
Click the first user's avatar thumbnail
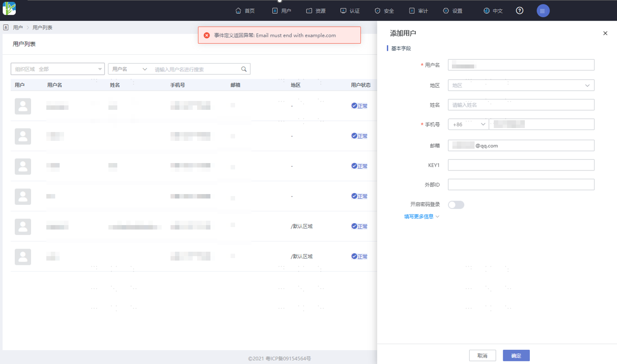click(x=23, y=106)
